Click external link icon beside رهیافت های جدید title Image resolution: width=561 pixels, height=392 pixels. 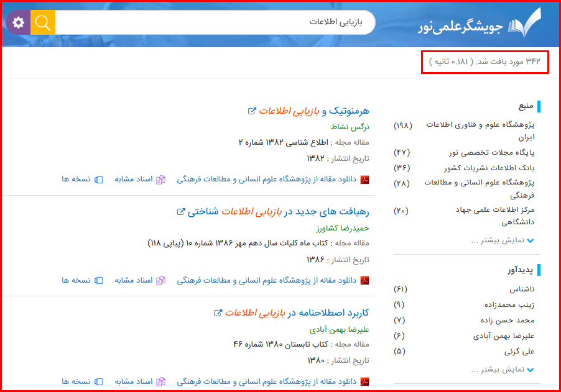click(x=181, y=212)
